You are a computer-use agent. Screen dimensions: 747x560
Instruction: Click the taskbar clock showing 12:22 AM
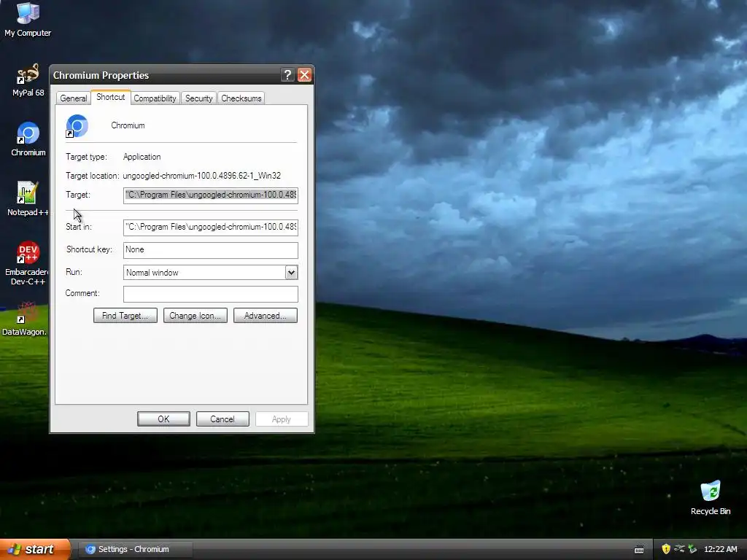(x=720, y=549)
